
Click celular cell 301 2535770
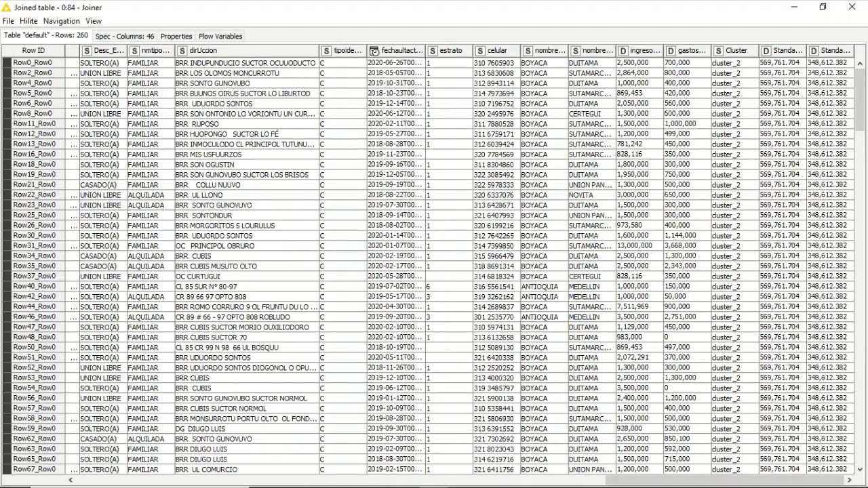[496, 317]
